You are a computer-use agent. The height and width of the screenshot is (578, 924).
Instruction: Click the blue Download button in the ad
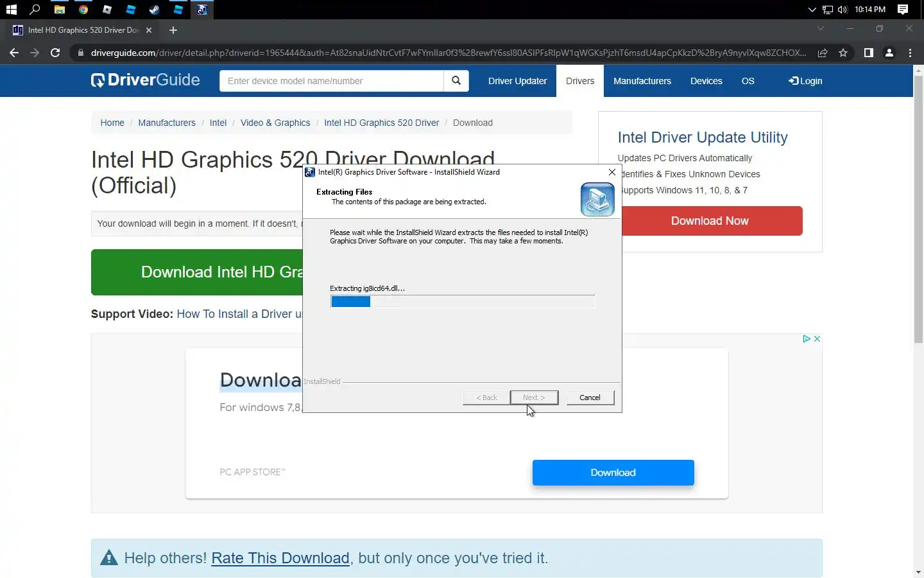click(x=613, y=473)
